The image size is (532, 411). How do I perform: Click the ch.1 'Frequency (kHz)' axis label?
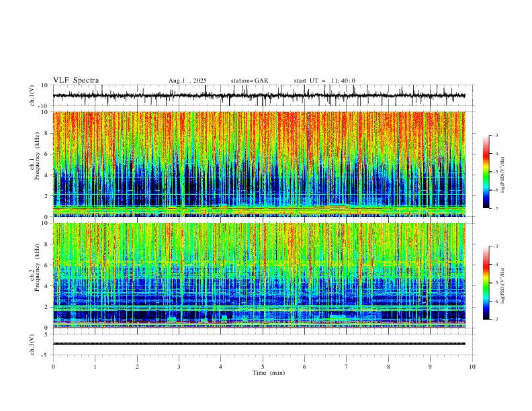coord(37,156)
